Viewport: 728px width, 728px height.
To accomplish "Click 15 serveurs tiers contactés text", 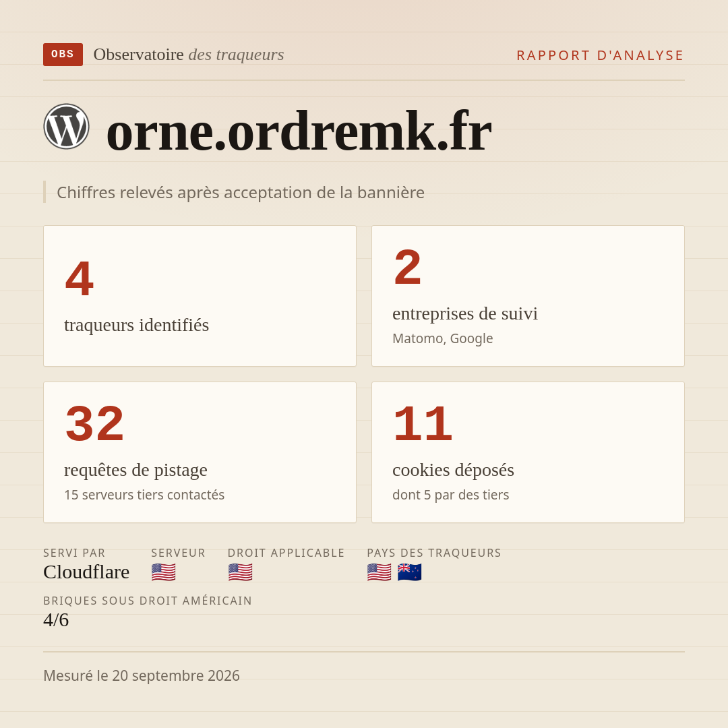I will pos(144,495).
